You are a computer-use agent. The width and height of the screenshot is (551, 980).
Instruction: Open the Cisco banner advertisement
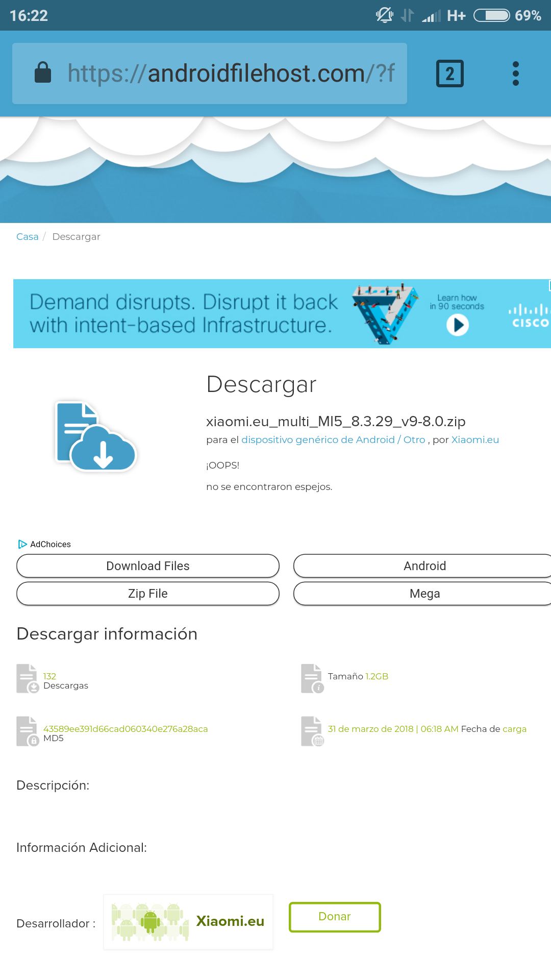[282, 313]
